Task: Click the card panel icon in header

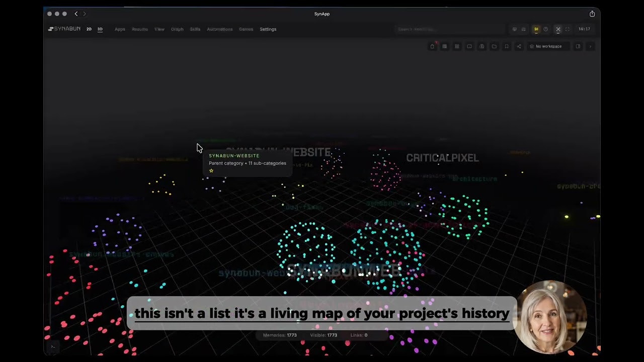Action: 524,29
